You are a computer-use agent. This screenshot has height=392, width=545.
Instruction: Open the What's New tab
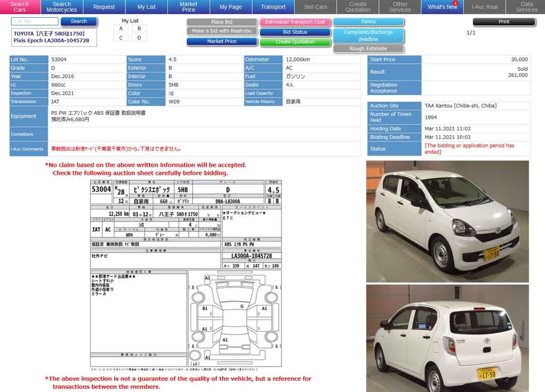442,6
